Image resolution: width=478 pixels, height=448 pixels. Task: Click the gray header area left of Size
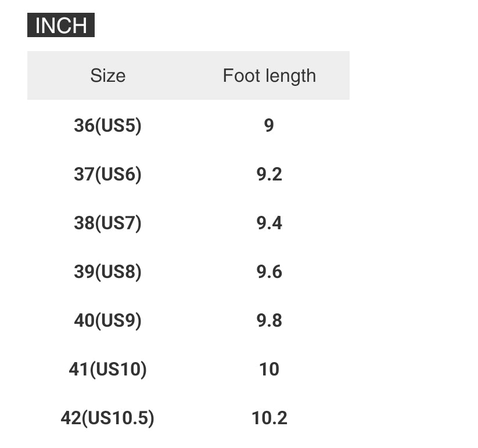[x=52, y=75]
